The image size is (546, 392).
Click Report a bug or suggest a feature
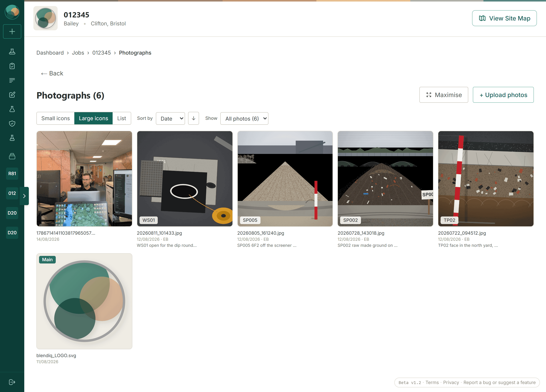(500, 382)
